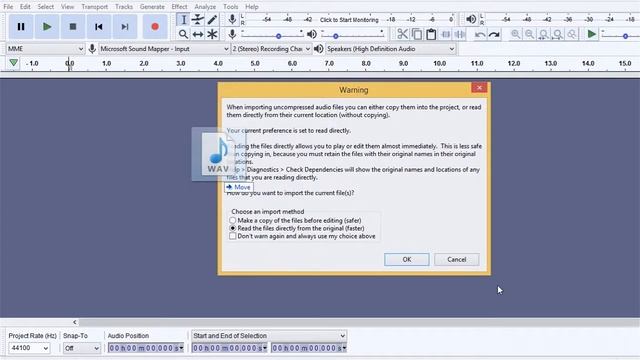This screenshot has height=360, width=640.
Task: Click the Zoom Toggle icon
Action: tap(572, 34)
